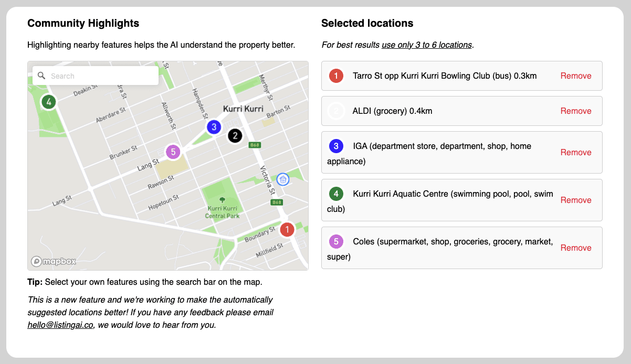This screenshot has width=631, height=364.
Task: Click 'use only 3 to 6 locations' link
Action: pos(427,45)
